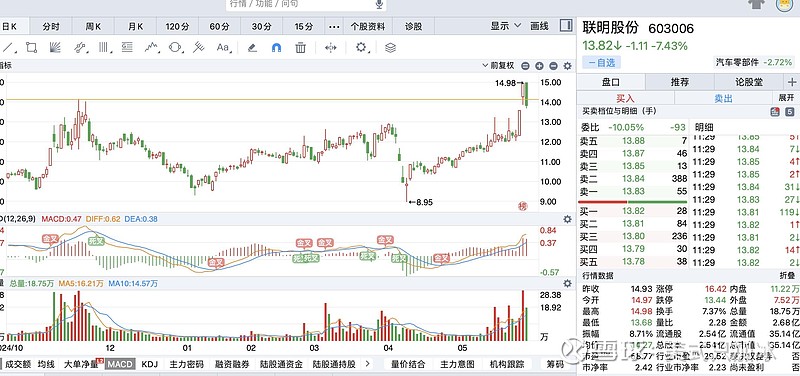Select the rectangle drawing tool
Screen dimensions: 800x376
pos(31,48)
